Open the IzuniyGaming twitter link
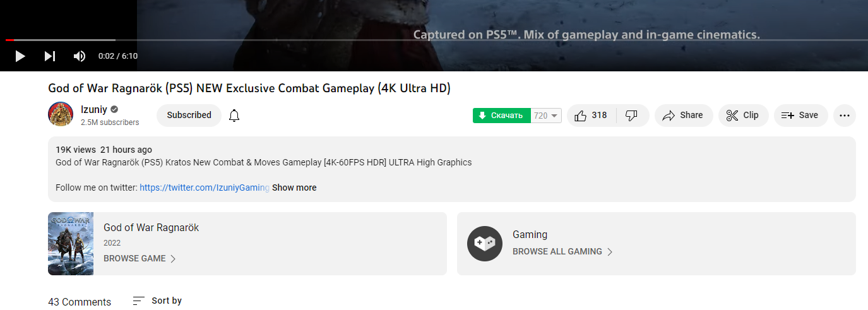 (205, 188)
